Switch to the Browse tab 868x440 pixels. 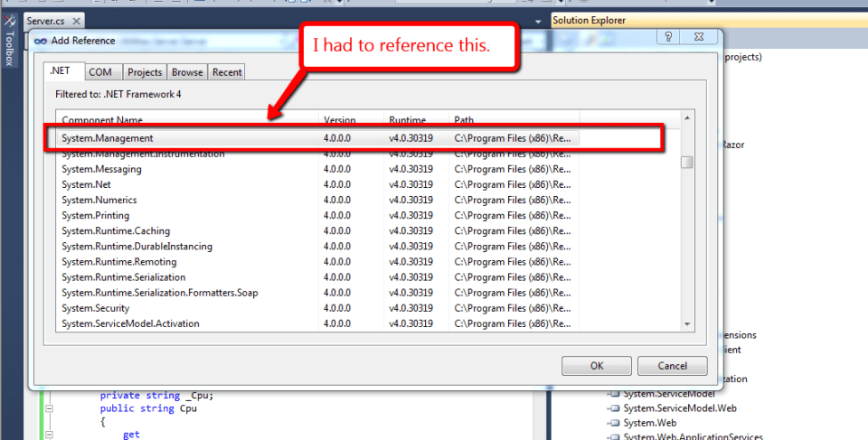[x=187, y=72]
